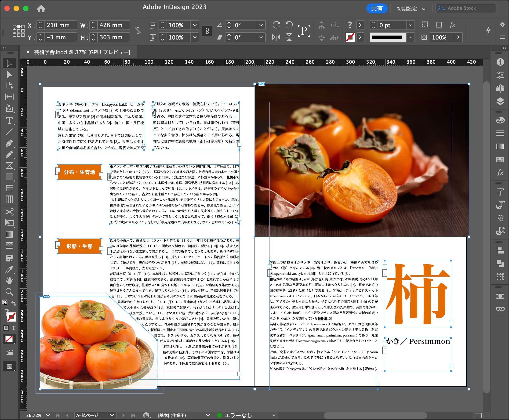Click the stroke none color swatch
Screen dimensions: 509x420
(x=350, y=37)
